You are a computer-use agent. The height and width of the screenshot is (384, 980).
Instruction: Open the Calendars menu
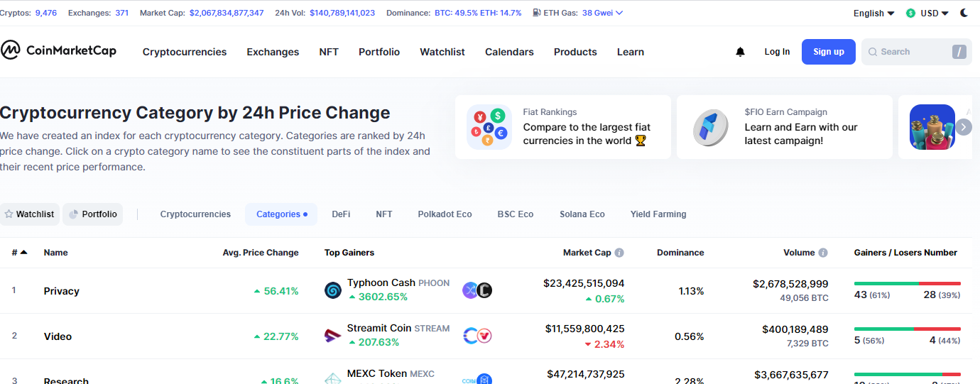click(509, 52)
